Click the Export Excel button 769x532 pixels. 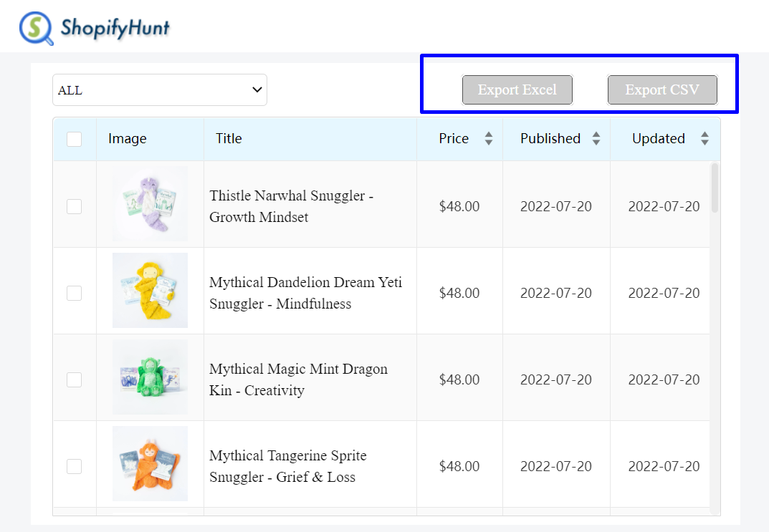[x=517, y=90]
